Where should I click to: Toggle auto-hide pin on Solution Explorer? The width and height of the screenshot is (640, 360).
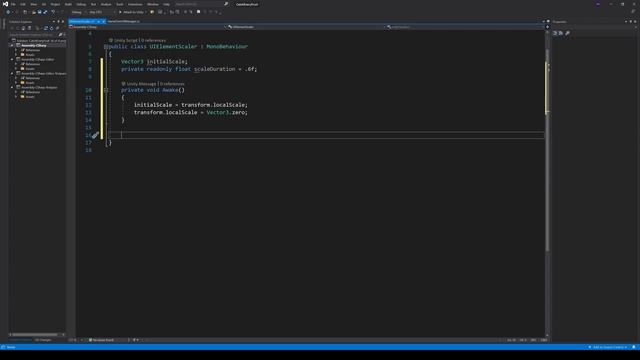pyautogui.click(x=58, y=22)
